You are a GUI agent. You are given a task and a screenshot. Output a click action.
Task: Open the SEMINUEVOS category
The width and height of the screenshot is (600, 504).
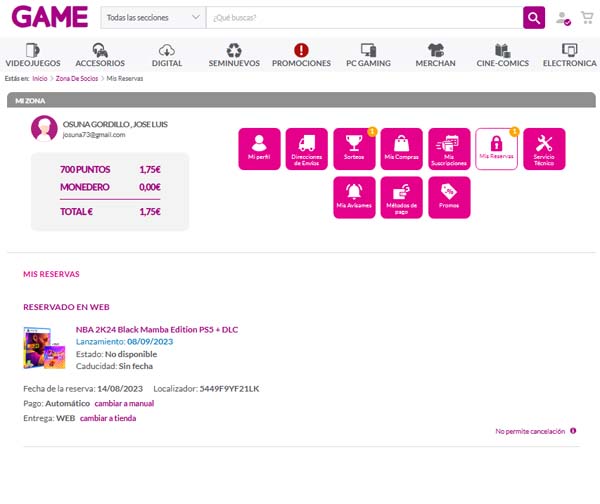[234, 55]
